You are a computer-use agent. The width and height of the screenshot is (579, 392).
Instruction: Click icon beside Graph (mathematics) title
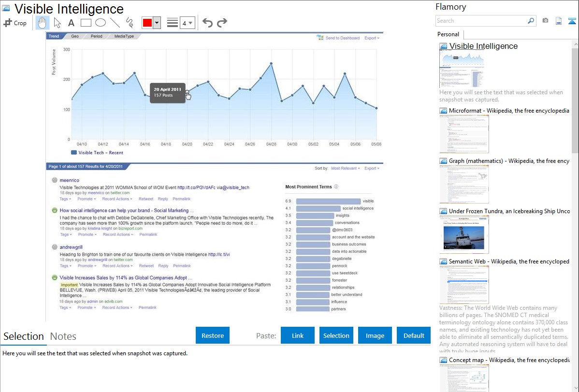[443, 161]
